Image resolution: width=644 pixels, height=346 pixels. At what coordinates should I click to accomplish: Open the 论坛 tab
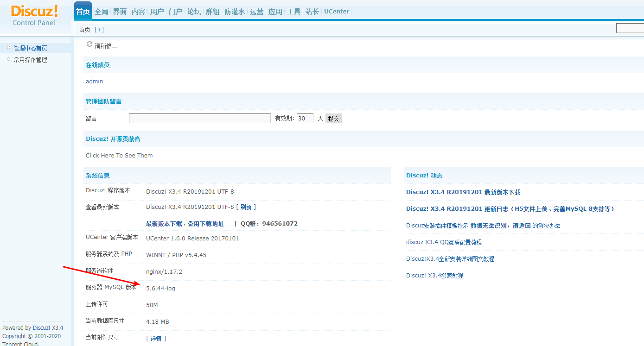194,12
